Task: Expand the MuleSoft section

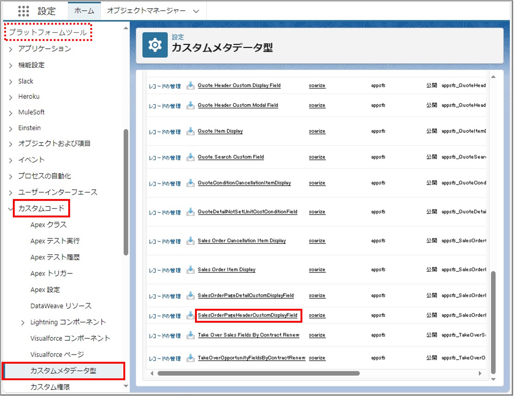Action: pyautogui.click(x=10, y=113)
